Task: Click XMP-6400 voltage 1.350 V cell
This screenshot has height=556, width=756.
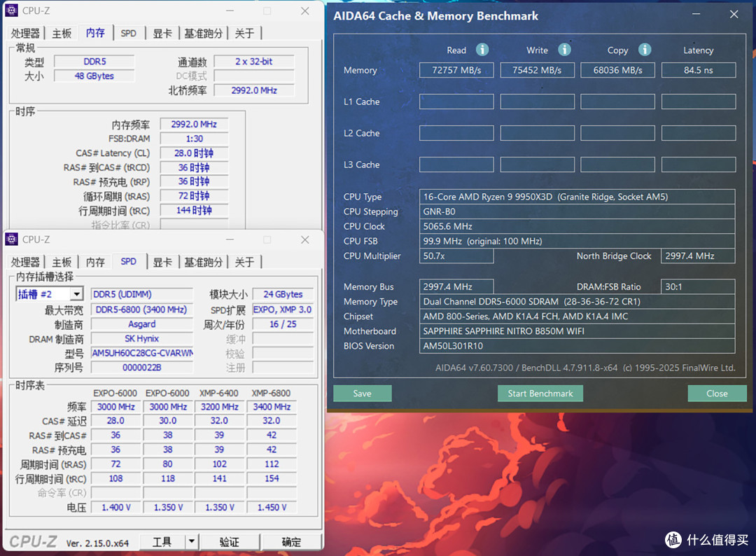Action: tap(219, 507)
